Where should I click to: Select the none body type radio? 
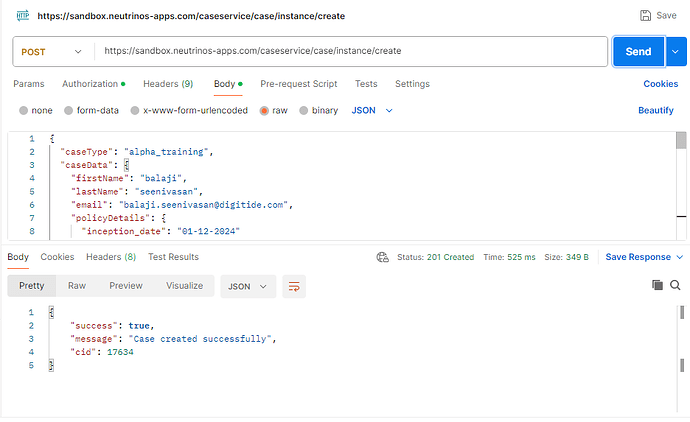[23, 110]
